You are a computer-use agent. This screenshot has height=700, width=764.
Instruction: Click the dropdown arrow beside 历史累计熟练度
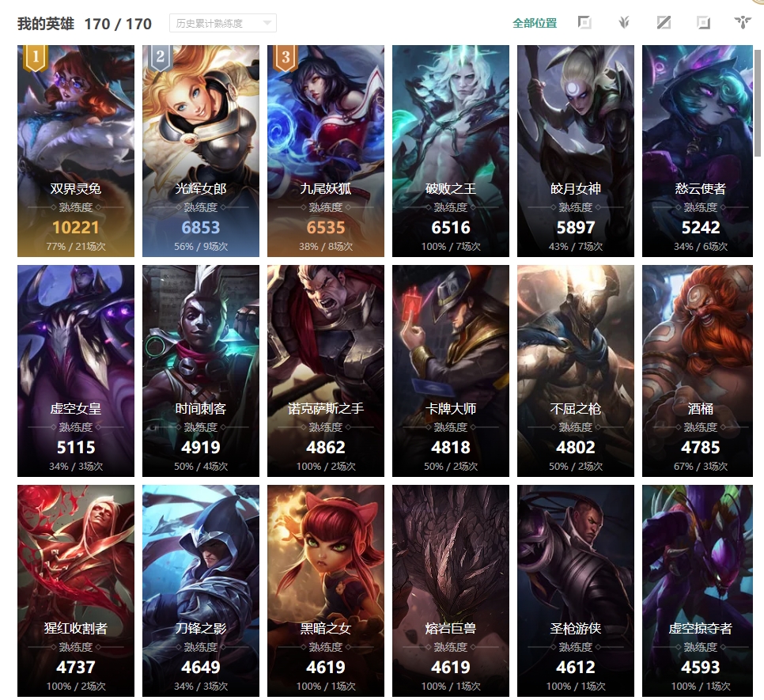267,23
